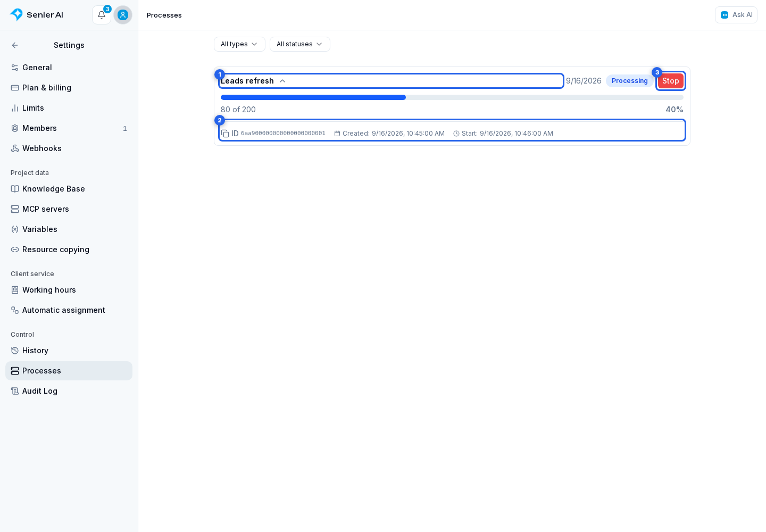
Task: Click the Processes sidebar icon
Action: (x=15, y=371)
